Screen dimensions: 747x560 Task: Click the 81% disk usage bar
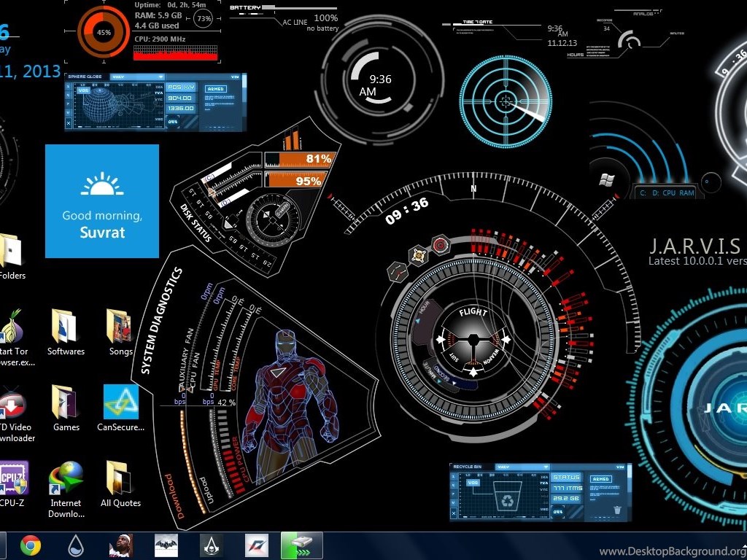pyautogui.click(x=301, y=159)
